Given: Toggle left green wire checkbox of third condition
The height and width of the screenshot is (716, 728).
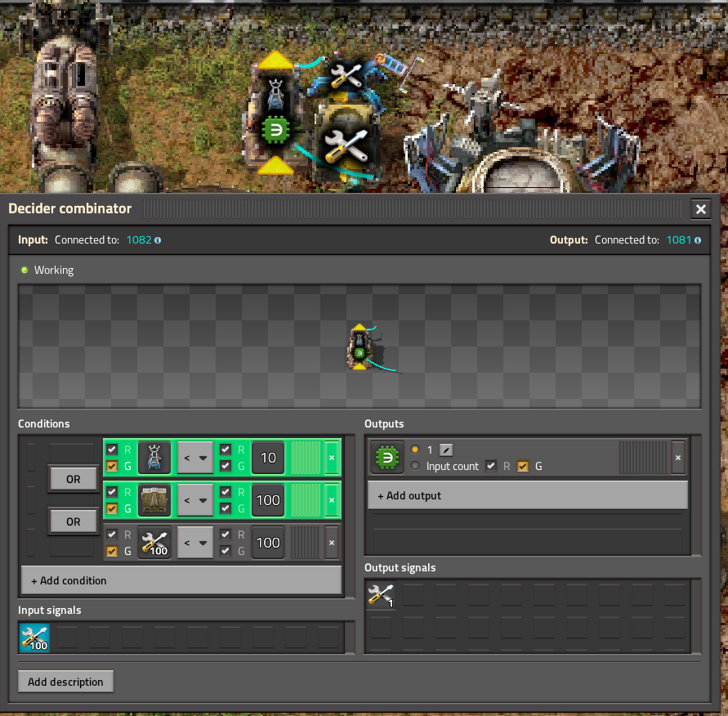Looking at the screenshot, I should pos(112,551).
